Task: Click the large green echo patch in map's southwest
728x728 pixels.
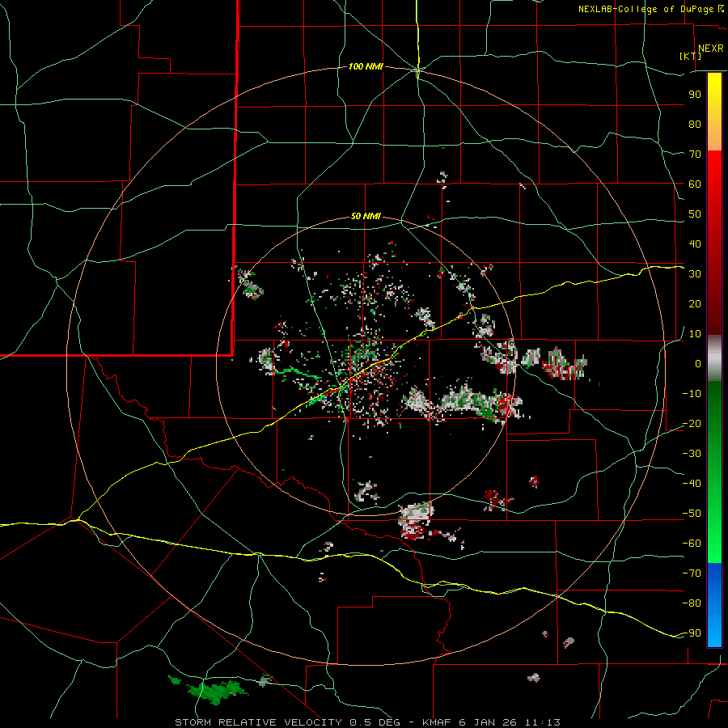Action: point(216,691)
